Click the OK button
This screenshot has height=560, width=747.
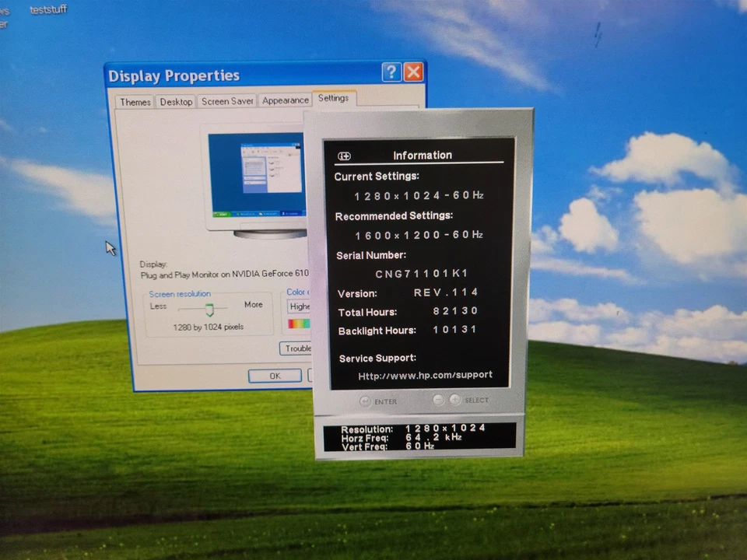[274, 376]
